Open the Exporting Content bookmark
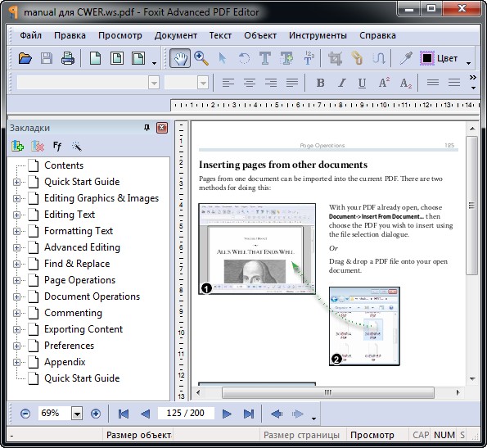The width and height of the screenshot is (487, 448). pyautogui.click(x=83, y=329)
